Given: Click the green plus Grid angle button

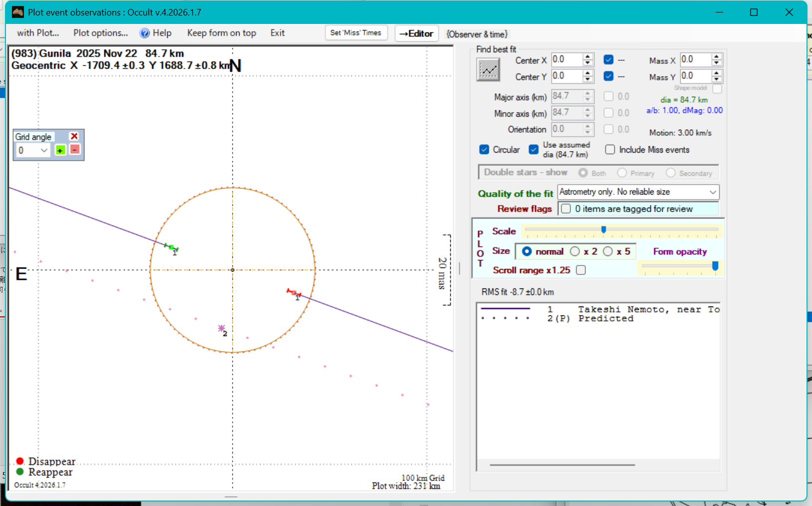Looking at the screenshot, I should click(x=60, y=150).
